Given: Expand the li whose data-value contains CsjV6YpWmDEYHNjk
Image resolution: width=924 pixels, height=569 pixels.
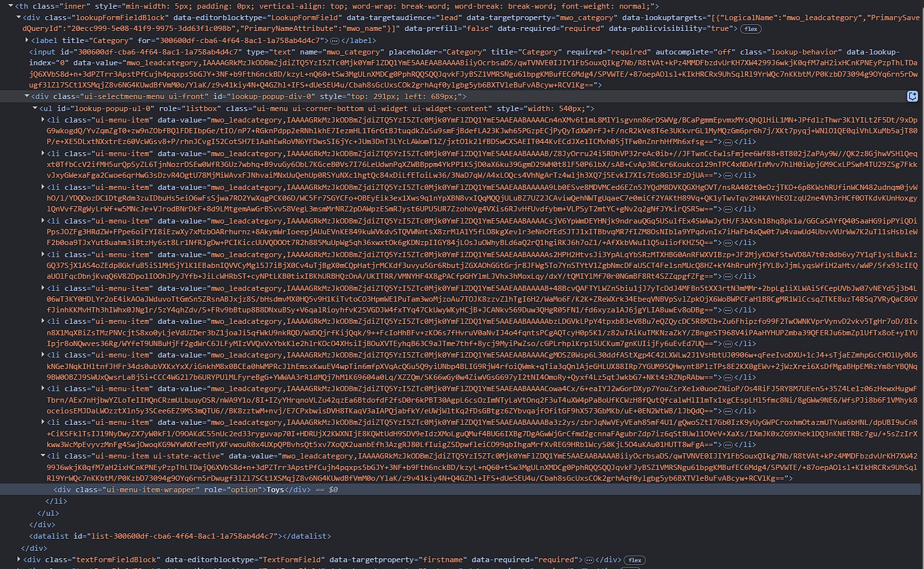Looking at the screenshot, I should 42,220.
